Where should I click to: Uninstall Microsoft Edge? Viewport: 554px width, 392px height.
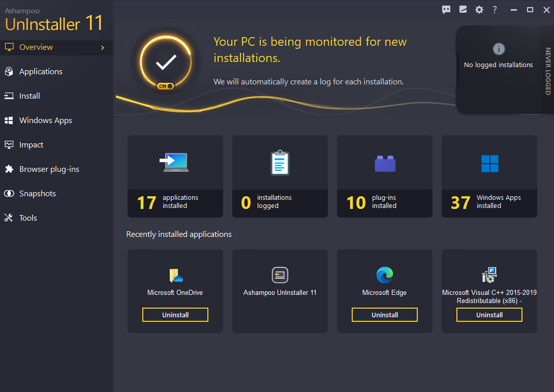(x=384, y=315)
